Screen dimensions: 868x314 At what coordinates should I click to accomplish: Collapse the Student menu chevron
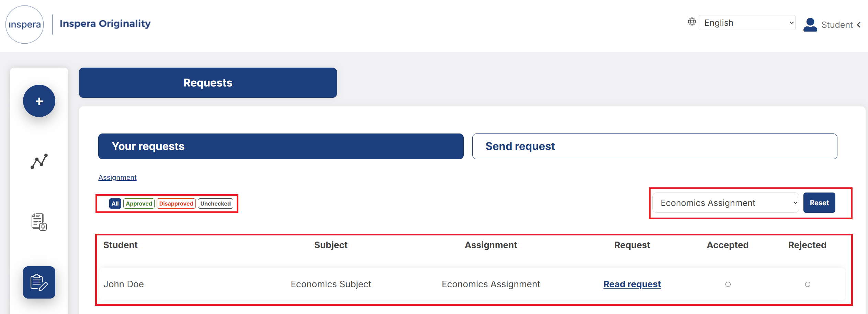(859, 25)
